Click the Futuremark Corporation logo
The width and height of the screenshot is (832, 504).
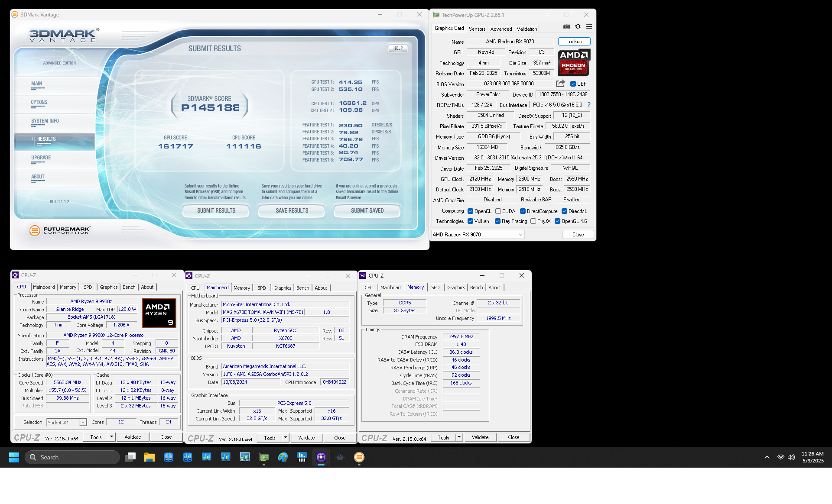(60, 230)
